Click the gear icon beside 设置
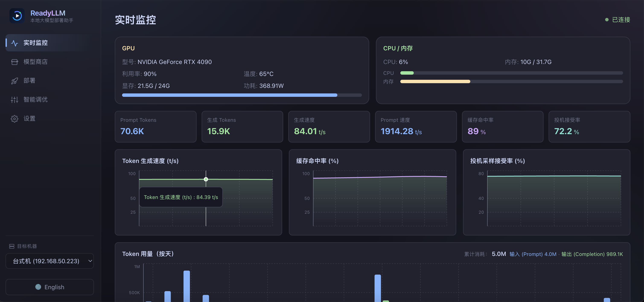This screenshot has width=644, height=302. [15, 119]
